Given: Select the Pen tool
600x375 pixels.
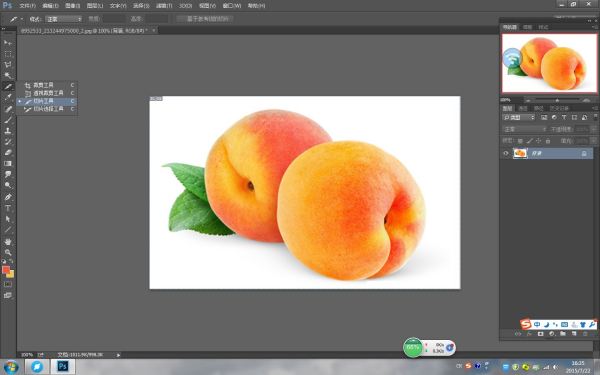Looking at the screenshot, I should click(8, 197).
